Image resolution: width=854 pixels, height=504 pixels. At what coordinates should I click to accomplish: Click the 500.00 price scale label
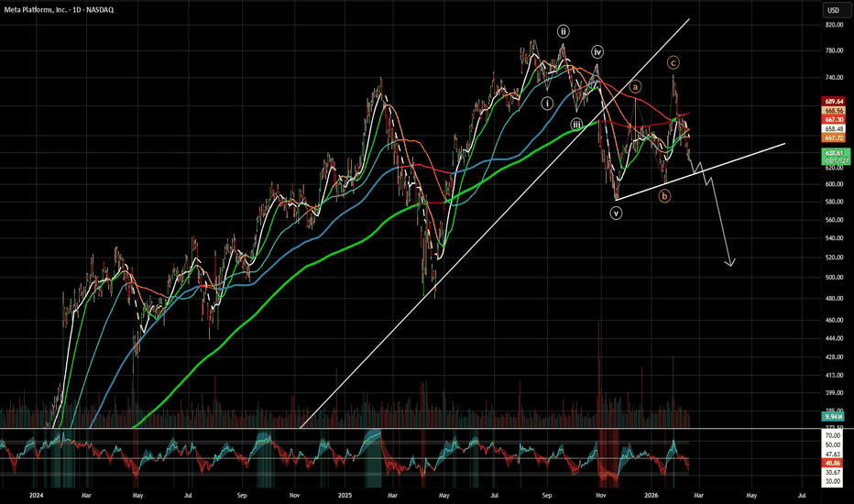click(x=834, y=278)
